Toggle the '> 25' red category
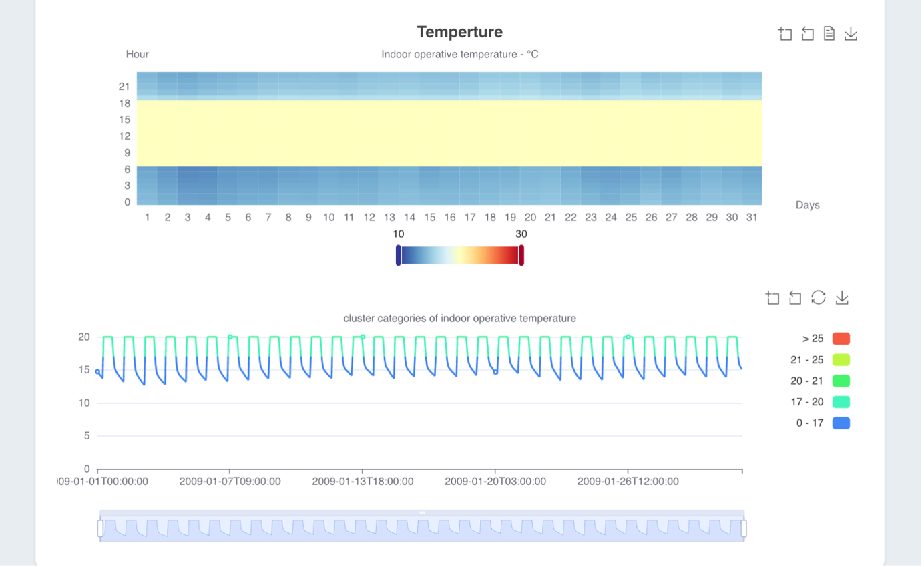Viewport: 924px width, 567px height. click(x=841, y=339)
